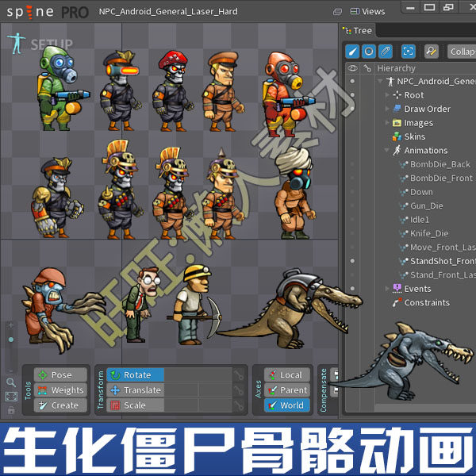Select the skeleton figure icon of NPC_Android
The width and height of the screenshot is (476, 476).
tap(390, 82)
